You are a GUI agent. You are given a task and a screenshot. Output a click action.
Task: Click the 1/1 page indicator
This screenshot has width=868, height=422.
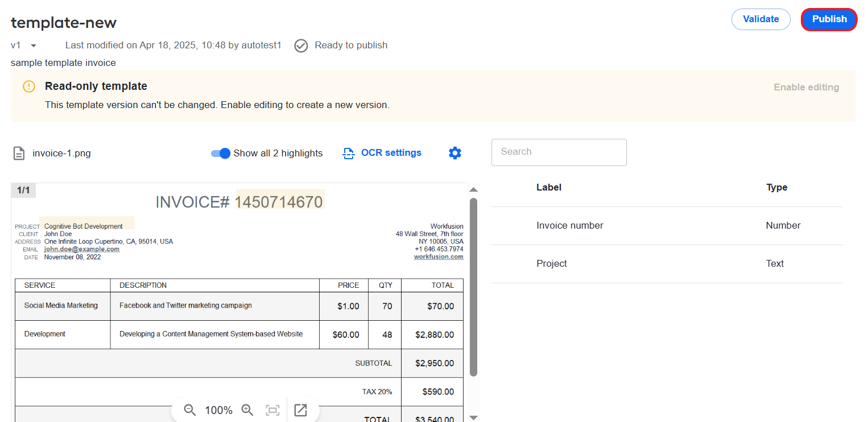pos(23,191)
